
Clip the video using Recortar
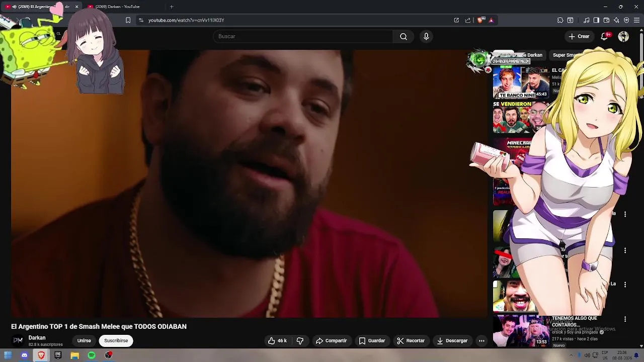pos(411,340)
